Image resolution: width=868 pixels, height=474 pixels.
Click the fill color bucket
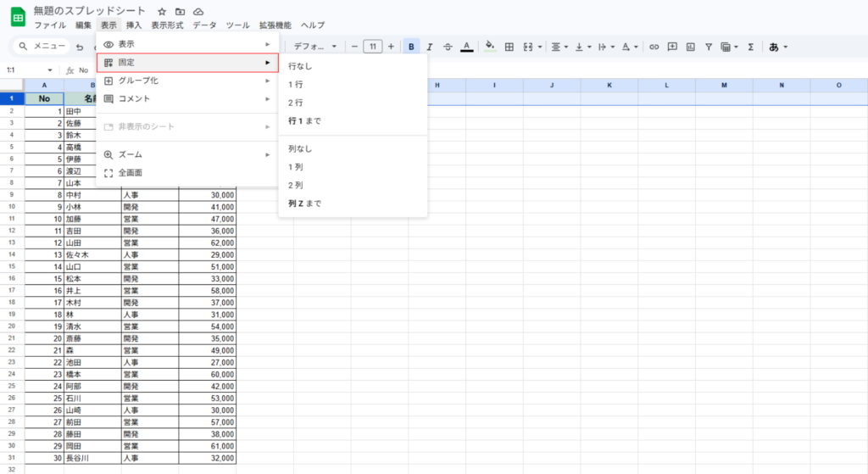click(x=489, y=47)
